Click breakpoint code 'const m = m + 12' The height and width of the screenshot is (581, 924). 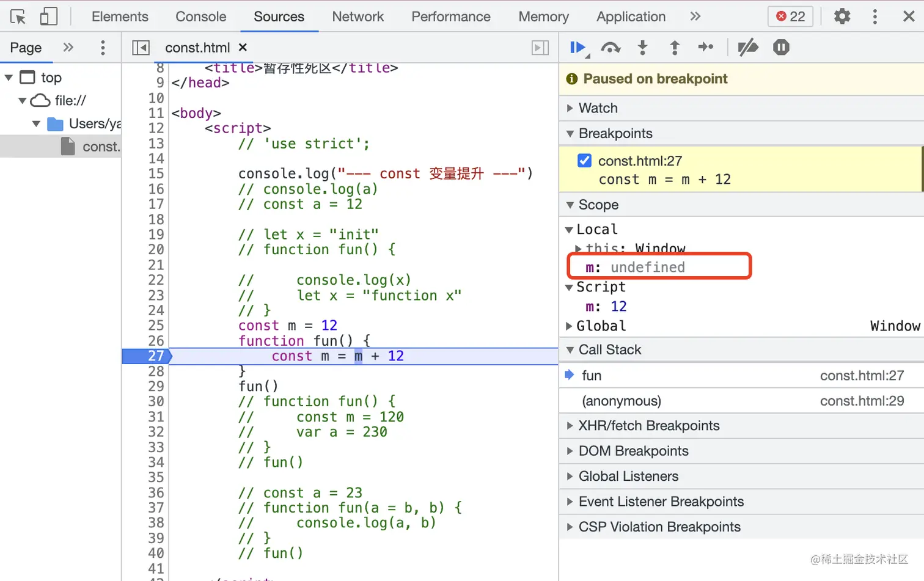[x=665, y=180]
